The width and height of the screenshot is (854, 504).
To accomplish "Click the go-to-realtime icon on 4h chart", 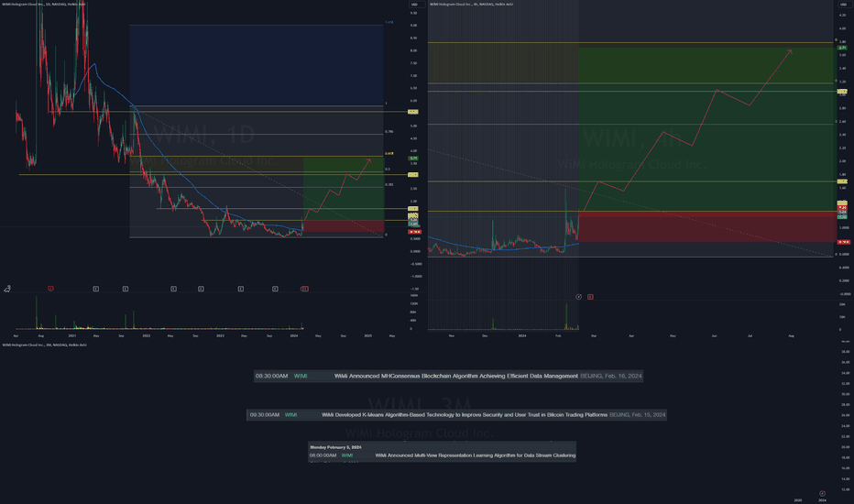I will 578,297.
